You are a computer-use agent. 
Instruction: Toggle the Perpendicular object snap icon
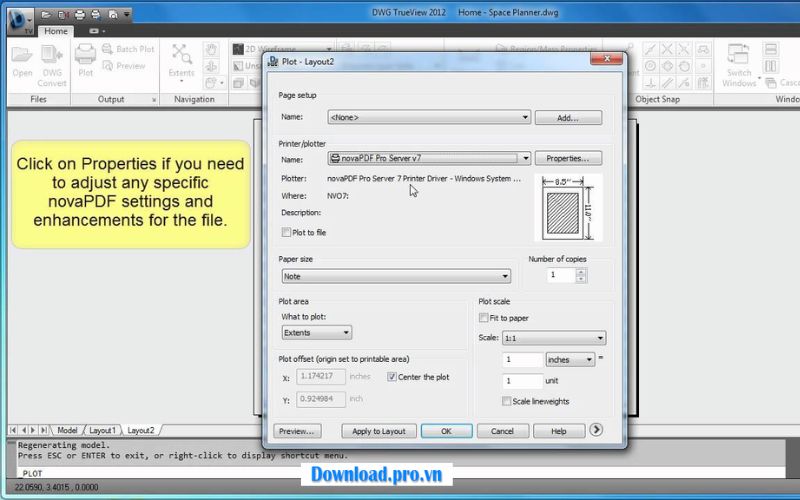pyautogui.click(x=650, y=83)
